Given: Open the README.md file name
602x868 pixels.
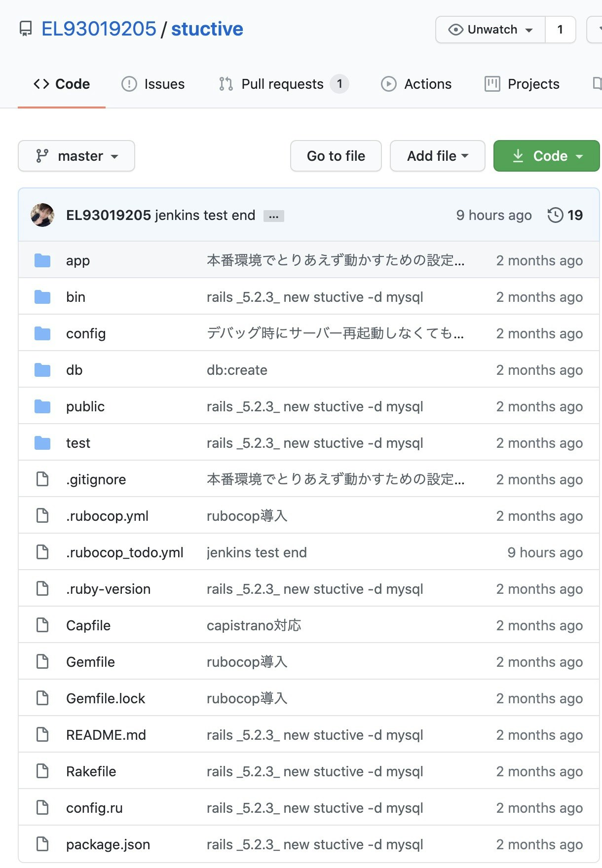Looking at the screenshot, I should [x=106, y=735].
